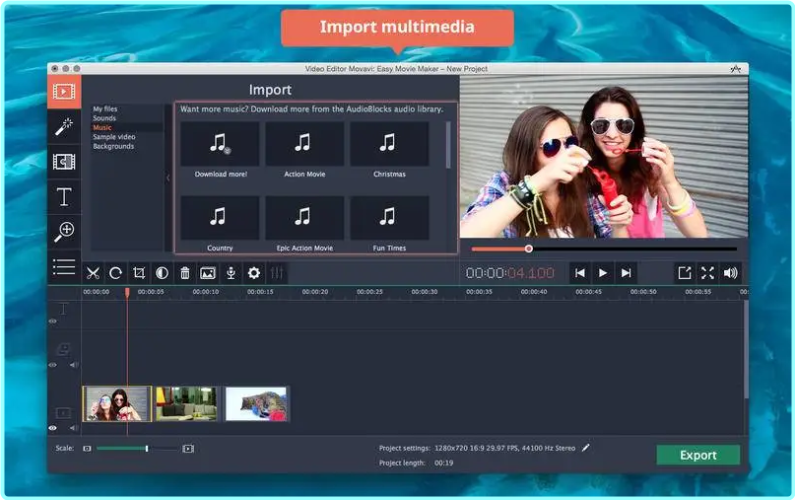Click the Rotate clip icon
795x500 pixels.
116,273
